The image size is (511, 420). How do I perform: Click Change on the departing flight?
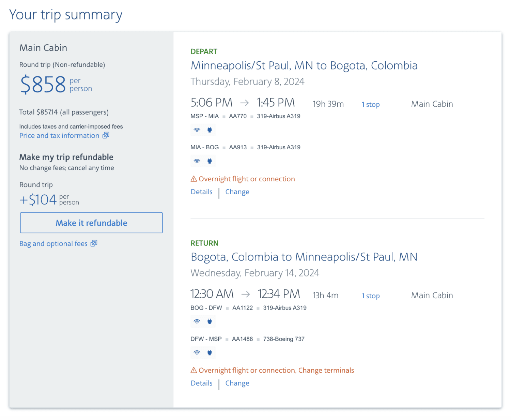pos(237,192)
